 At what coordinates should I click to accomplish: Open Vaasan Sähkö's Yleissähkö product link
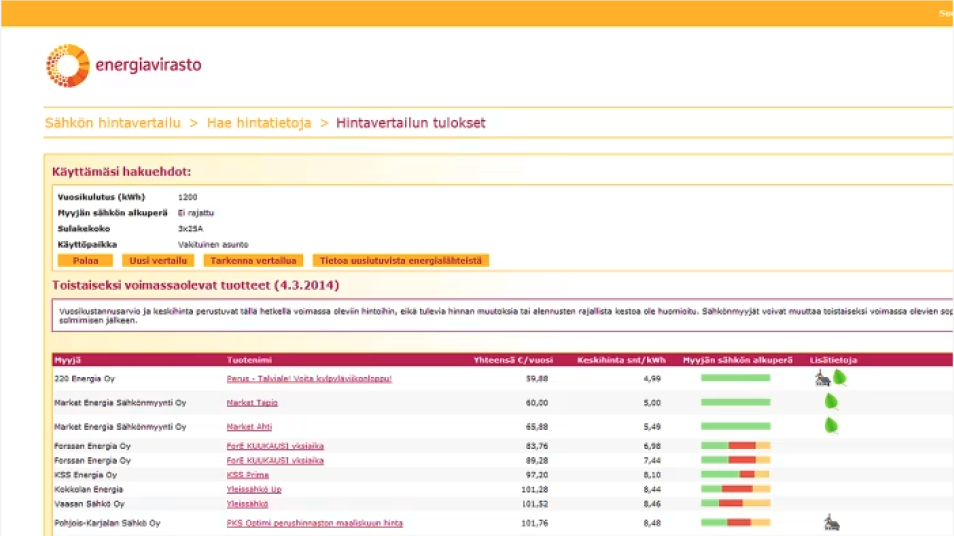click(x=247, y=504)
